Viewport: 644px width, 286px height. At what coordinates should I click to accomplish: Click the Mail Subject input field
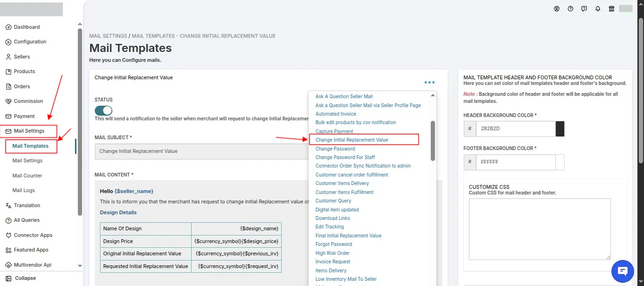coord(201,151)
